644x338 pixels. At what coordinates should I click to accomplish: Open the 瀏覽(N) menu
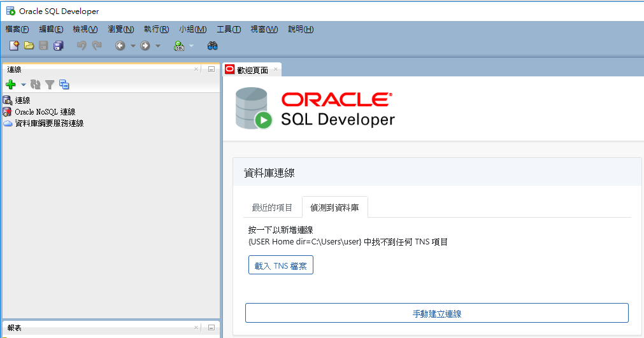121,29
